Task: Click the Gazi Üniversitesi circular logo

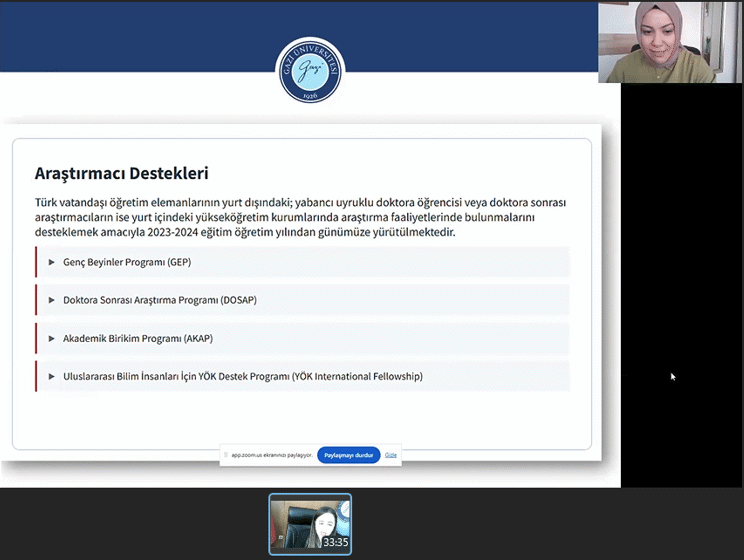Action: [x=309, y=71]
